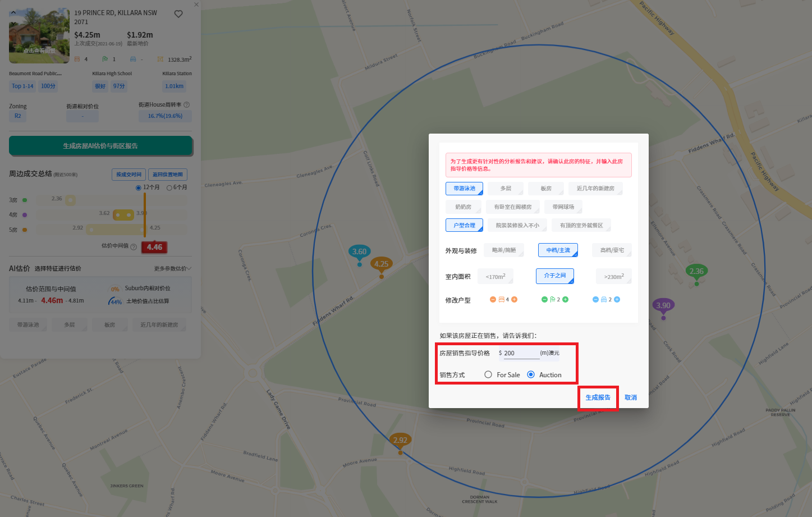This screenshot has height=517, width=812.
Task: Click the red 4.46 median value marker
Action: click(154, 247)
